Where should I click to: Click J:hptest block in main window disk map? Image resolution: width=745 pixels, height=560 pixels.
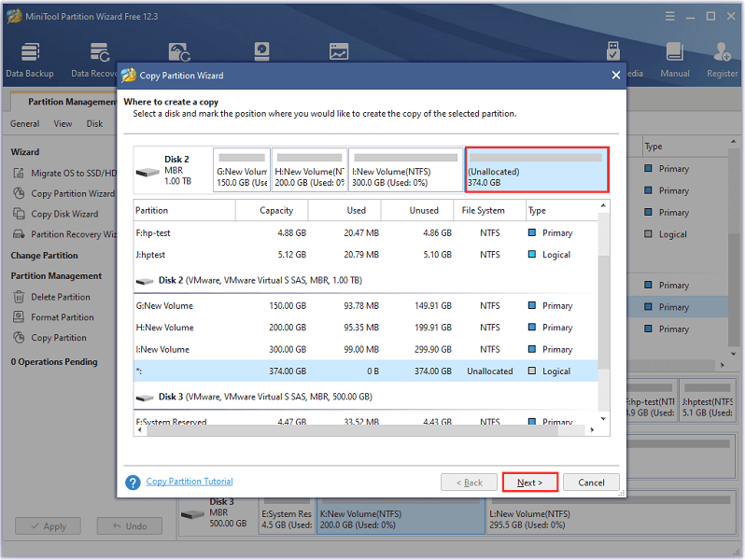[707, 399]
